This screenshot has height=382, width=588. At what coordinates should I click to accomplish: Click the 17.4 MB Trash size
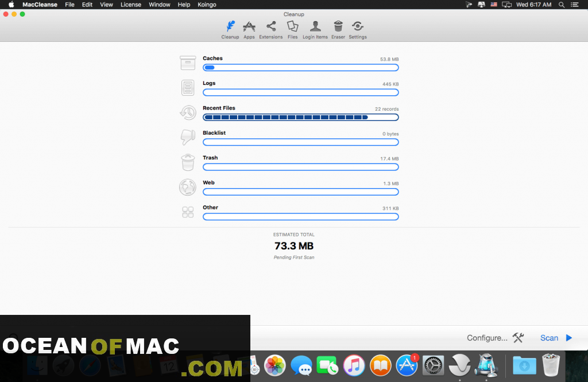(389, 159)
